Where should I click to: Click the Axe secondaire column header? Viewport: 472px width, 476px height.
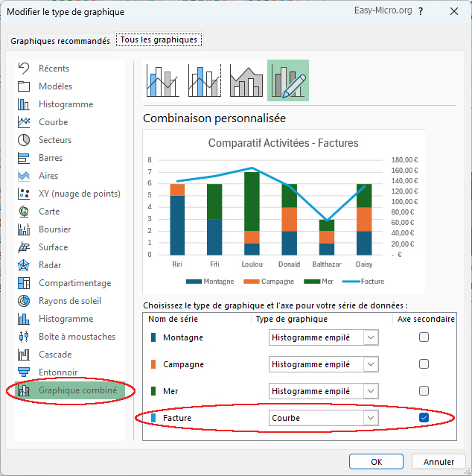coord(426,319)
